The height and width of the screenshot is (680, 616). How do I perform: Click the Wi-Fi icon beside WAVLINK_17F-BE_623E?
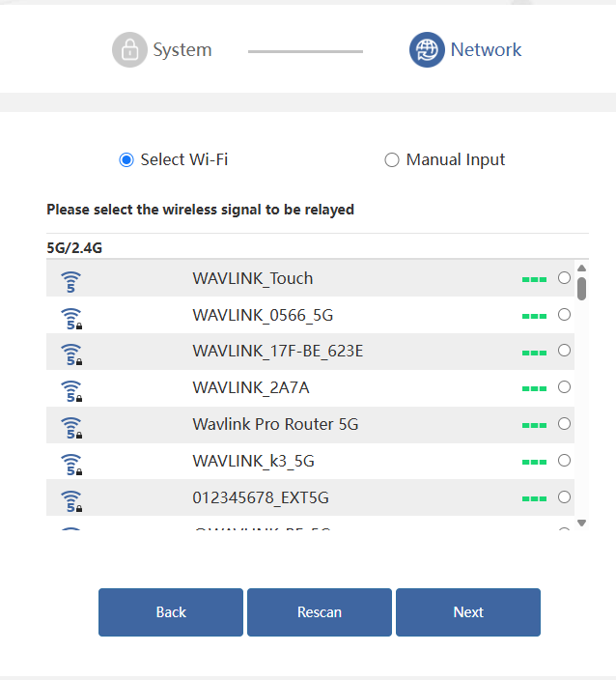71,354
